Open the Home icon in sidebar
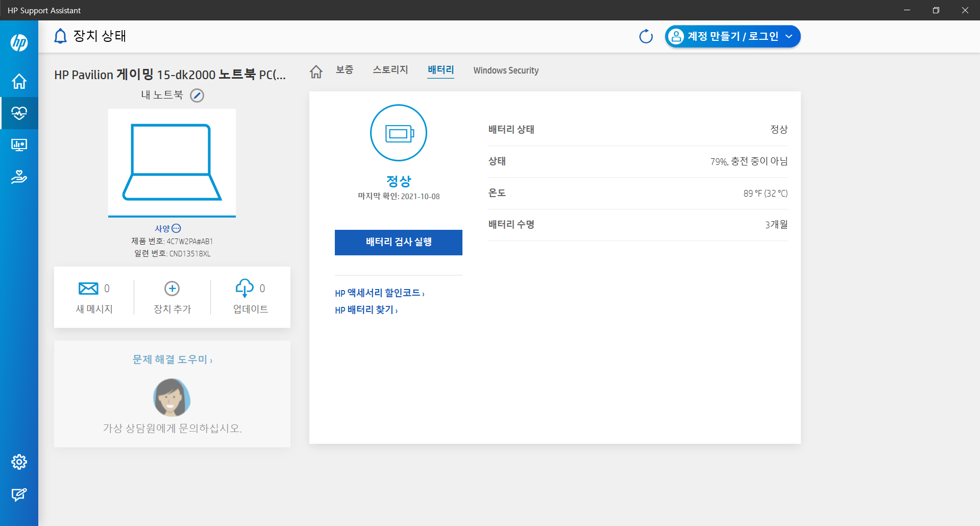 coord(19,81)
